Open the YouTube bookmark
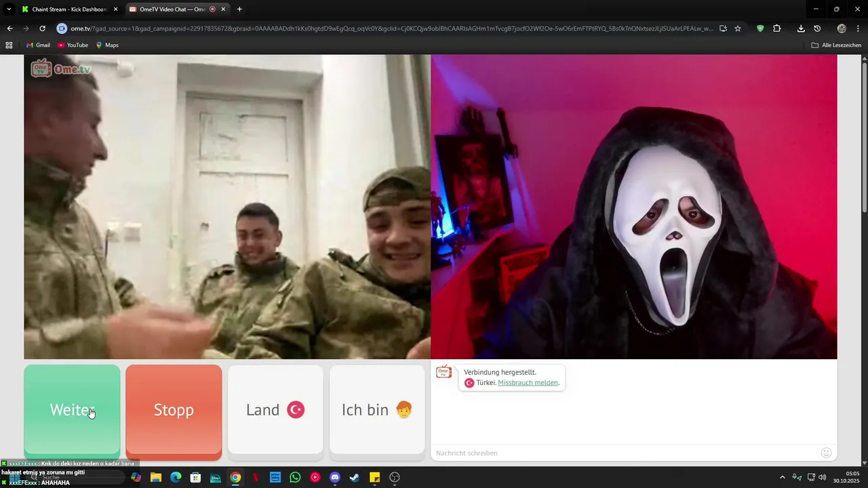Screen dimensions: 868x488 [x=73, y=45]
